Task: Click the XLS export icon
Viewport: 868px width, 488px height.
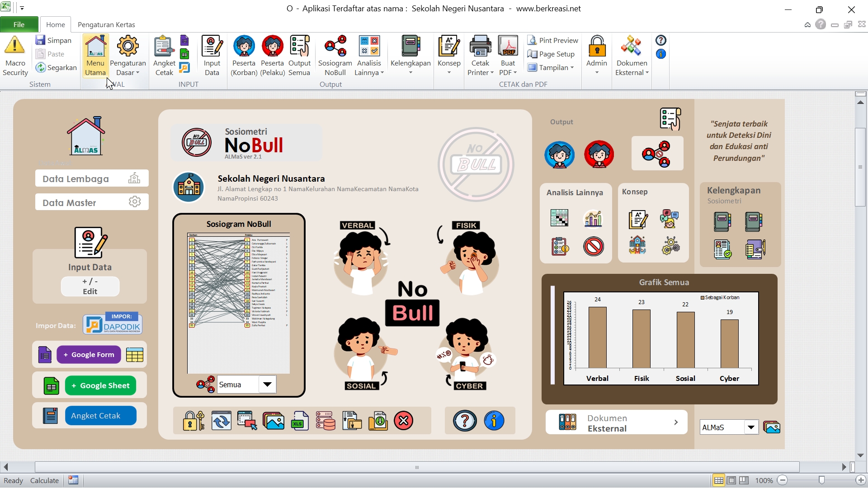Action: point(299,421)
